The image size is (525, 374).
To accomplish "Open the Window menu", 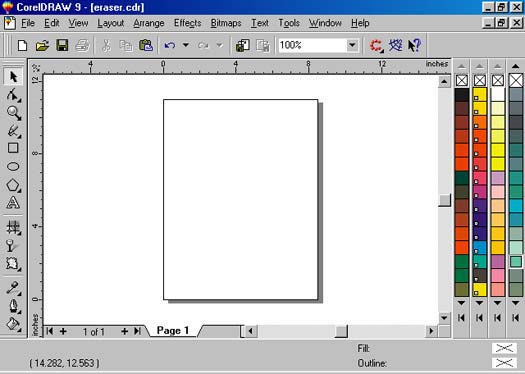I will coord(325,23).
